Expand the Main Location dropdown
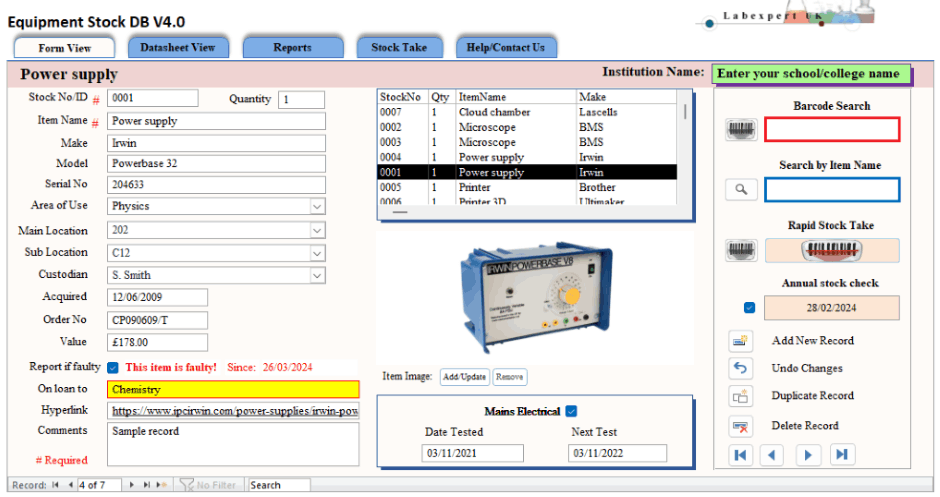Image resolution: width=940 pixels, height=497 pixels. [317, 230]
